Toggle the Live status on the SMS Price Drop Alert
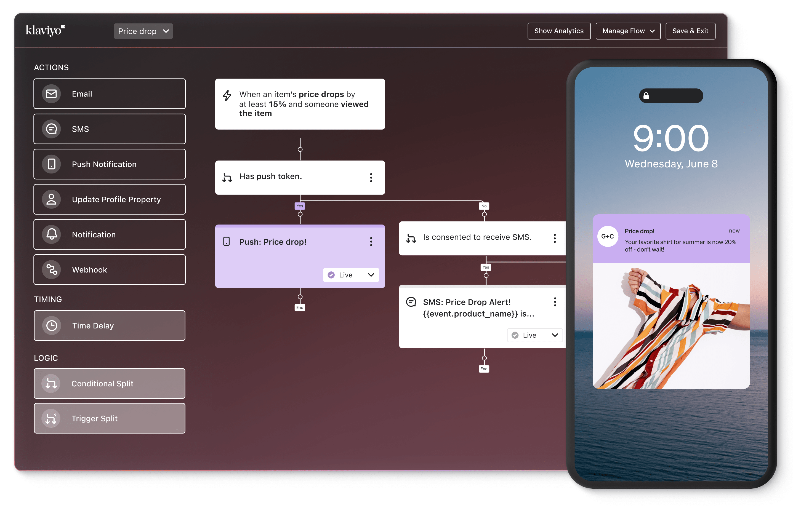 click(x=534, y=335)
